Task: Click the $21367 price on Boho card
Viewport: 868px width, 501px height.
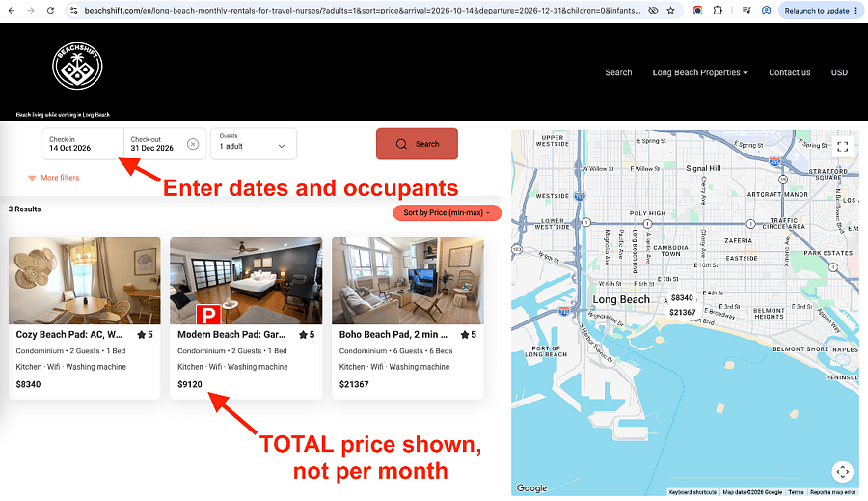Action: coord(354,384)
